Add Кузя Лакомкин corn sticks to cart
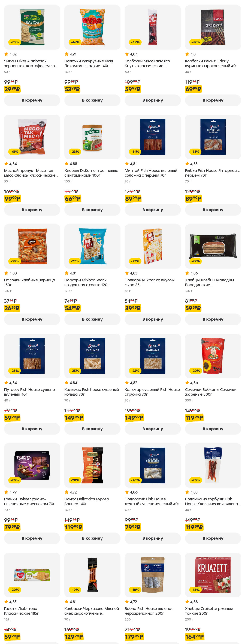The image size is (245, 644). click(x=92, y=100)
